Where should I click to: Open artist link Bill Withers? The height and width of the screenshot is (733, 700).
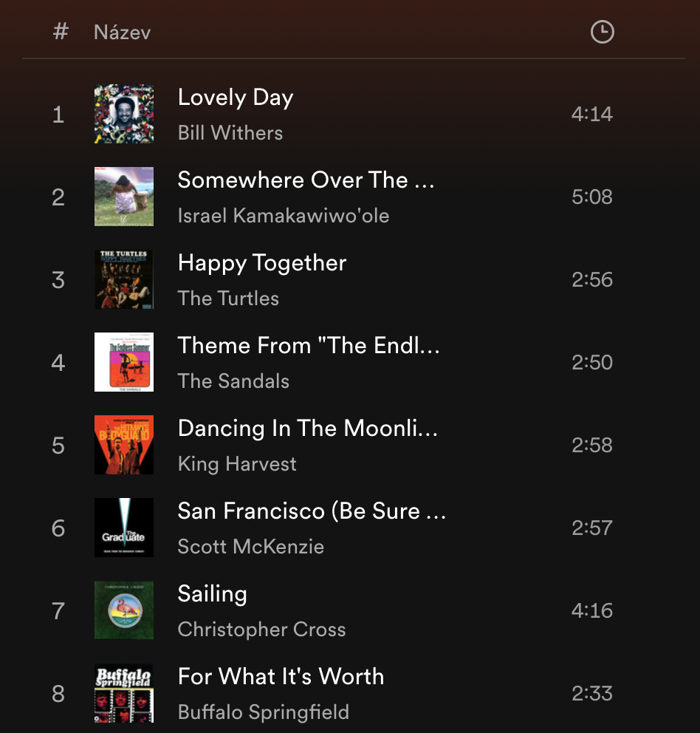pyautogui.click(x=230, y=133)
